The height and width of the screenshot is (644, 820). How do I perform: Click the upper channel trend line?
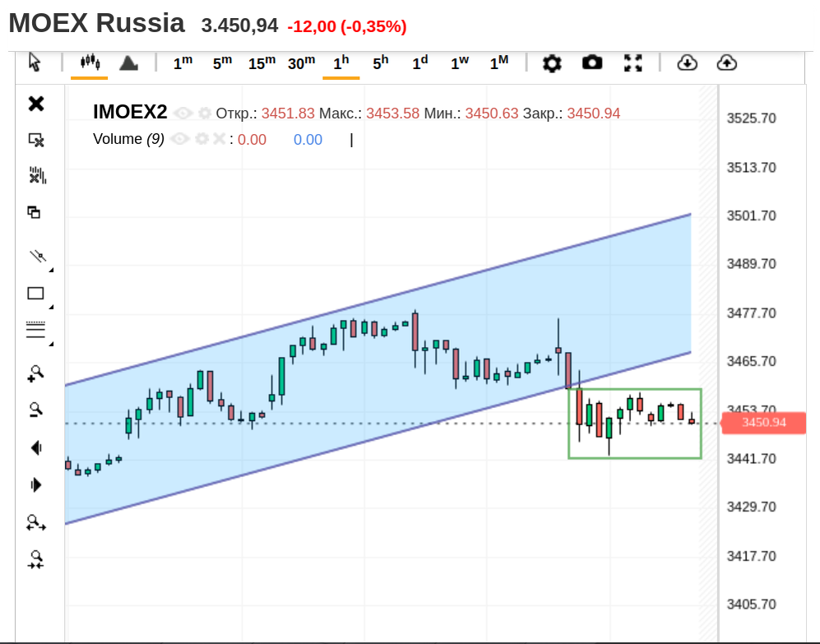pyautogui.click(x=378, y=299)
